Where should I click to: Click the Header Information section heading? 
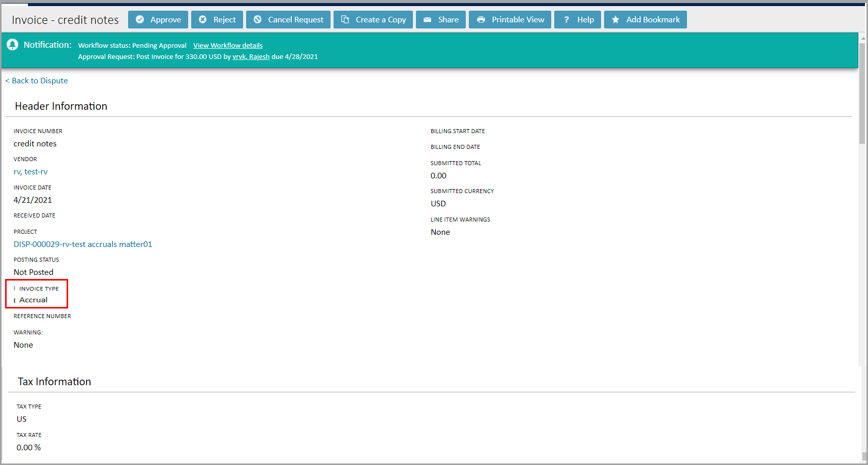[61, 106]
